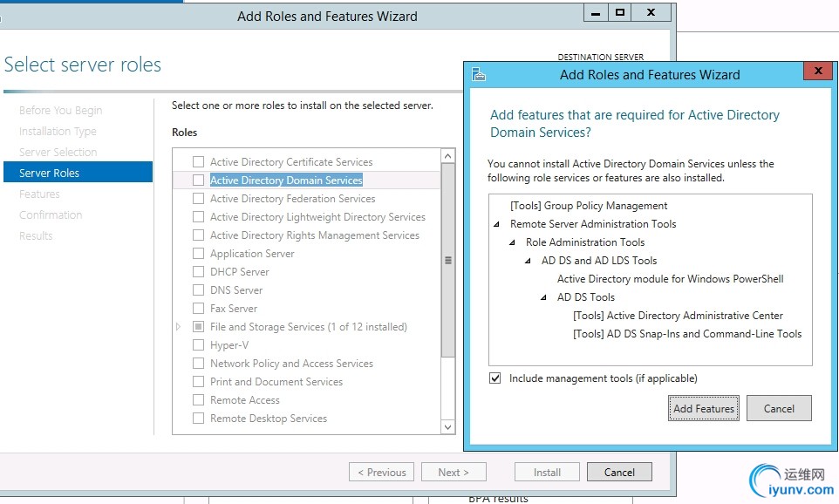Collapse the AD DS Tools node
This screenshot has height=504, width=839.
tap(543, 297)
